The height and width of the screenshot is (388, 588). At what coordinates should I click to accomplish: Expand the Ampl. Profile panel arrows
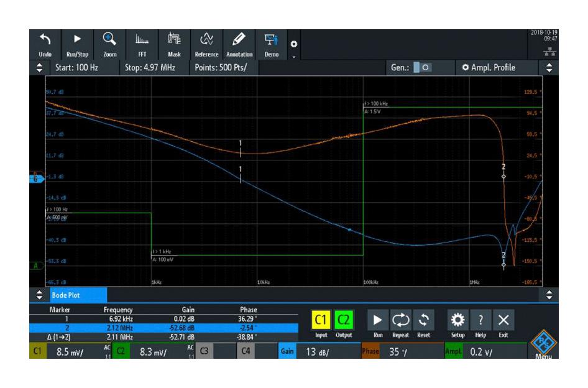[x=548, y=67]
